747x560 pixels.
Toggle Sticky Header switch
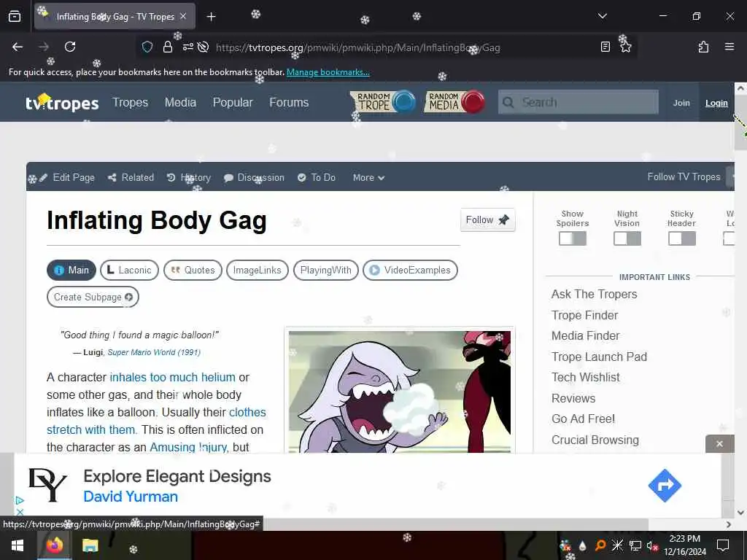tap(682, 238)
